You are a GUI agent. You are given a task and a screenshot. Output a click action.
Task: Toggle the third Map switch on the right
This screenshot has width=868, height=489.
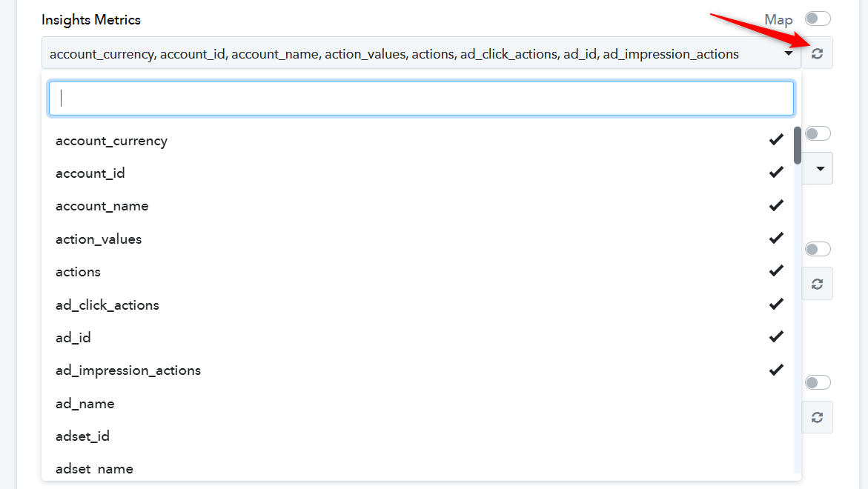coord(818,250)
